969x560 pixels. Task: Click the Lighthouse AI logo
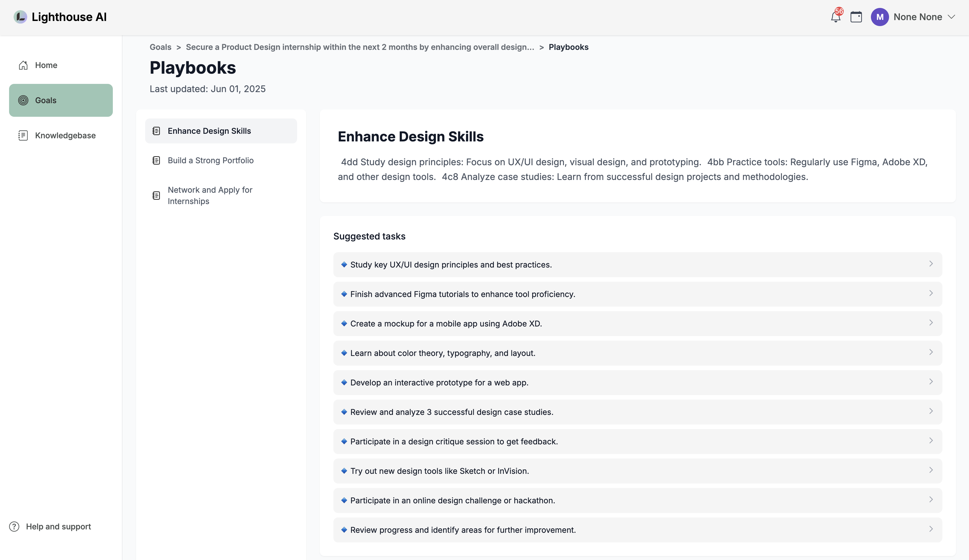(20, 17)
